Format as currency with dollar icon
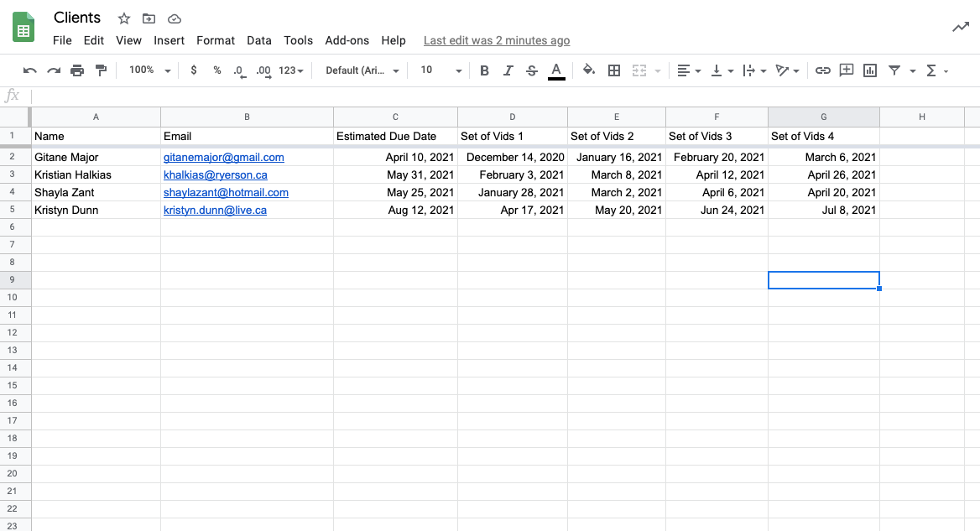Screen dimensions: 980x531 point(194,70)
